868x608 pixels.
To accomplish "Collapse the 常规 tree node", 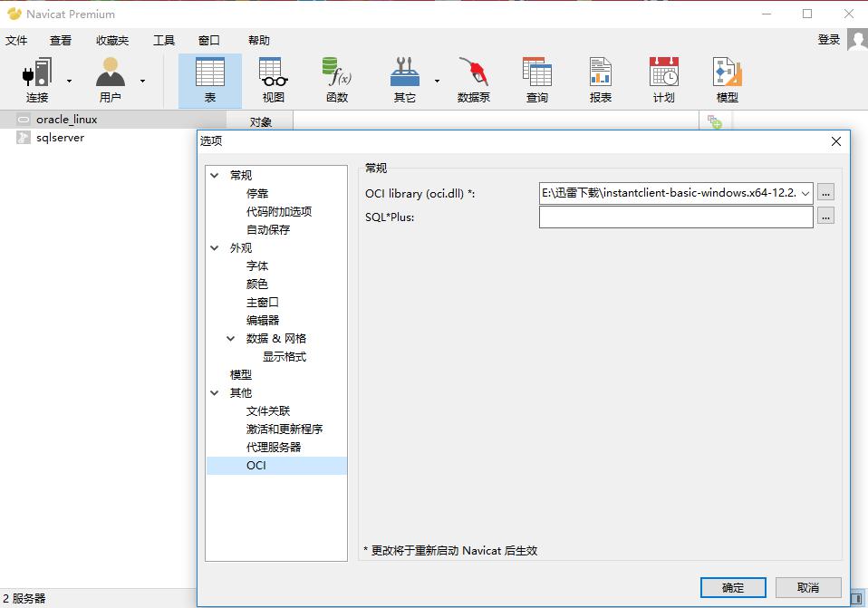I will (x=214, y=175).
